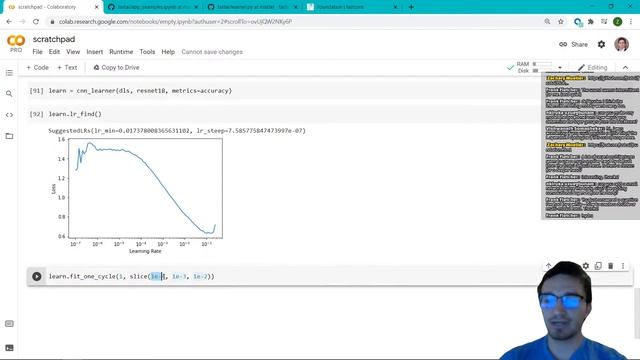This screenshot has height=360, width=640.
Task: Delete the selected cell
Action: (611, 266)
